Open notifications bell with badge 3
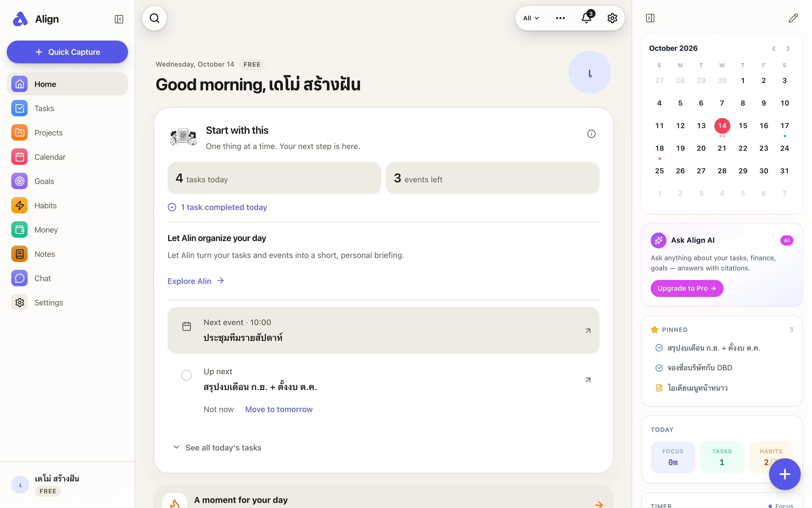Screen dimensions: 812x508 click(x=586, y=17)
